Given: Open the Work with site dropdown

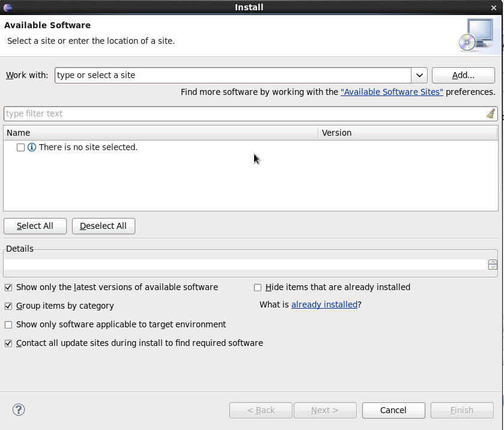Looking at the screenshot, I should (419, 75).
